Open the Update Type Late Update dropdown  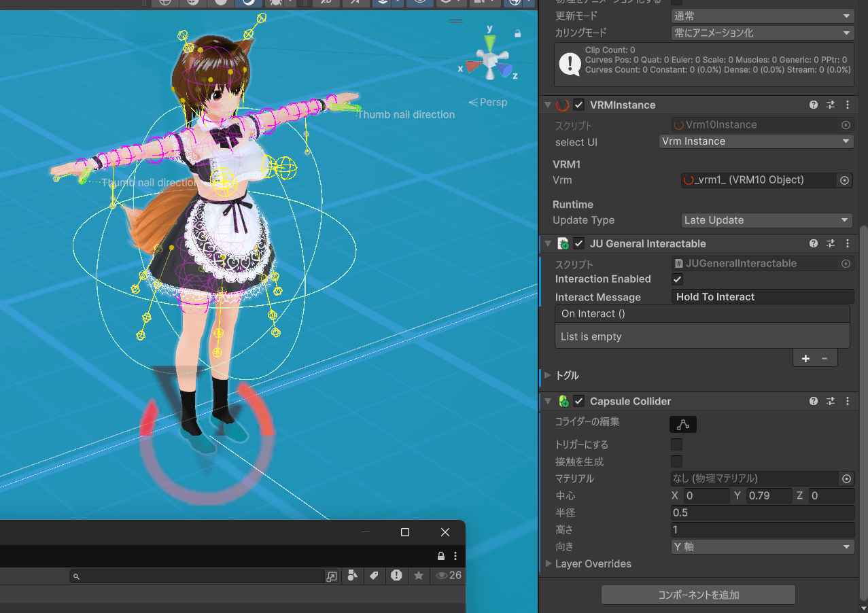pos(766,220)
